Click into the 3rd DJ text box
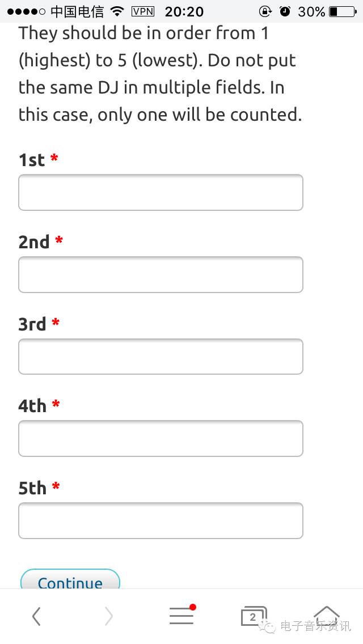This screenshot has width=363, height=644. (161, 357)
